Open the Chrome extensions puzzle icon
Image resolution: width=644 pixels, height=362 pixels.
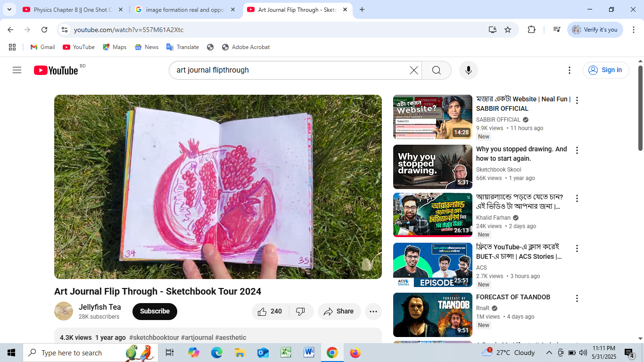click(531, 30)
